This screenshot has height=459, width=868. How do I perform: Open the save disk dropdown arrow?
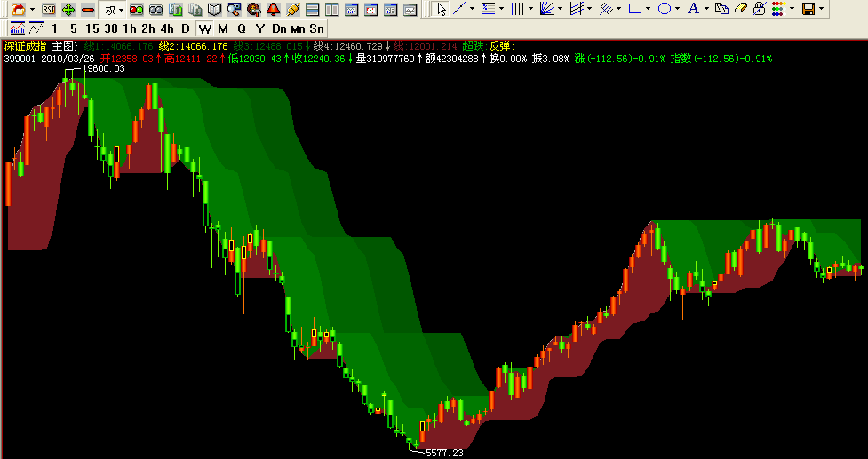point(820,9)
